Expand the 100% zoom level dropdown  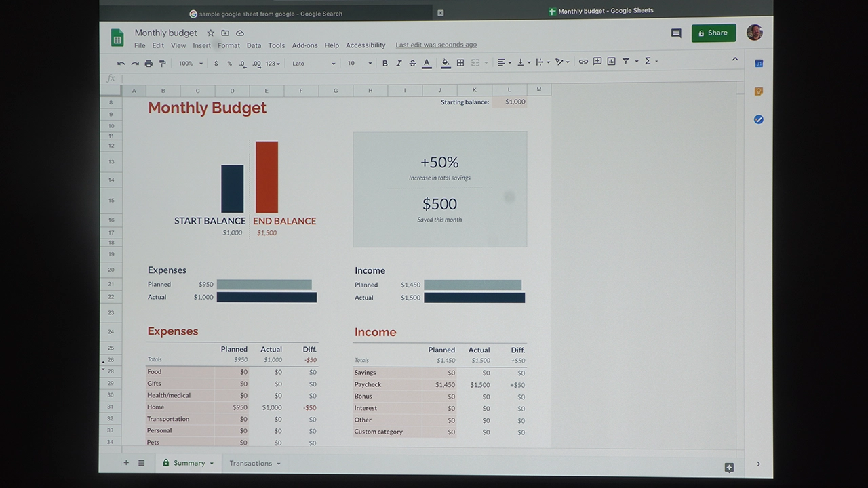coord(191,64)
